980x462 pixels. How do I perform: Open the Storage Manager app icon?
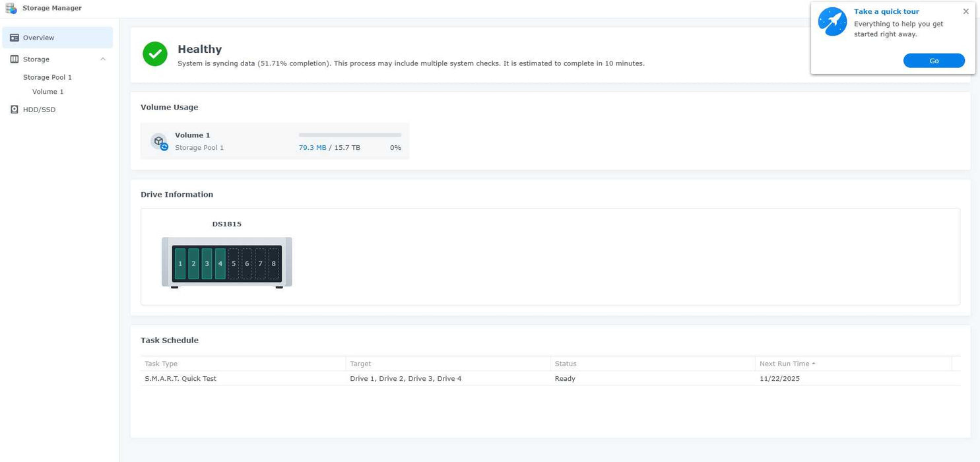pos(11,7)
